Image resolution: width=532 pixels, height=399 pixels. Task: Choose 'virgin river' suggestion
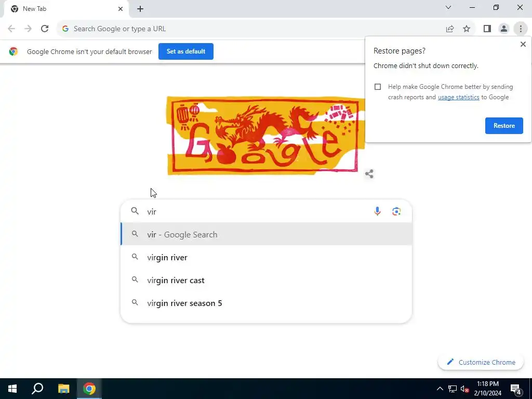[267, 257]
